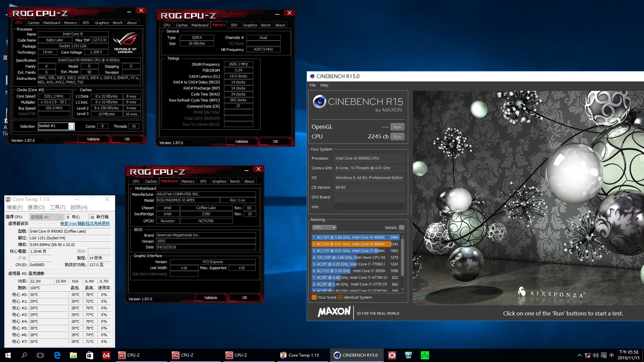This screenshot has height=362, width=644.
Task: Open taskbar clock and date
Action: [628, 355]
